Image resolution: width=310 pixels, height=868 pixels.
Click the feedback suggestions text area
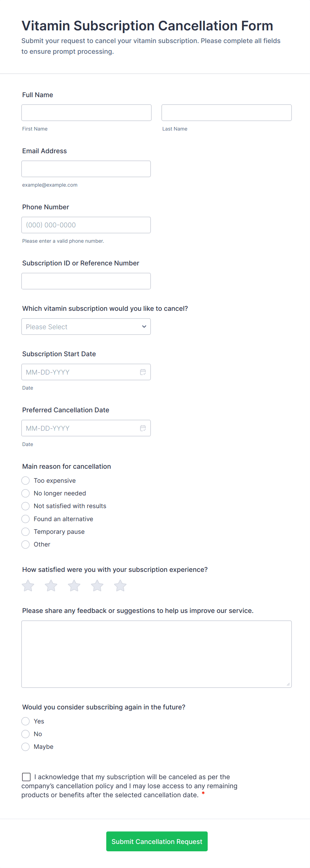coord(157,654)
